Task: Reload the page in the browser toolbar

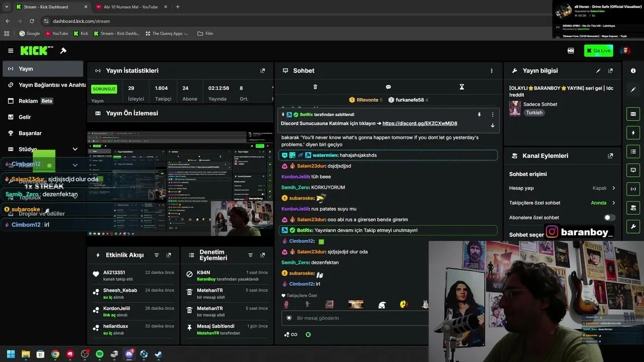Action: [32, 21]
